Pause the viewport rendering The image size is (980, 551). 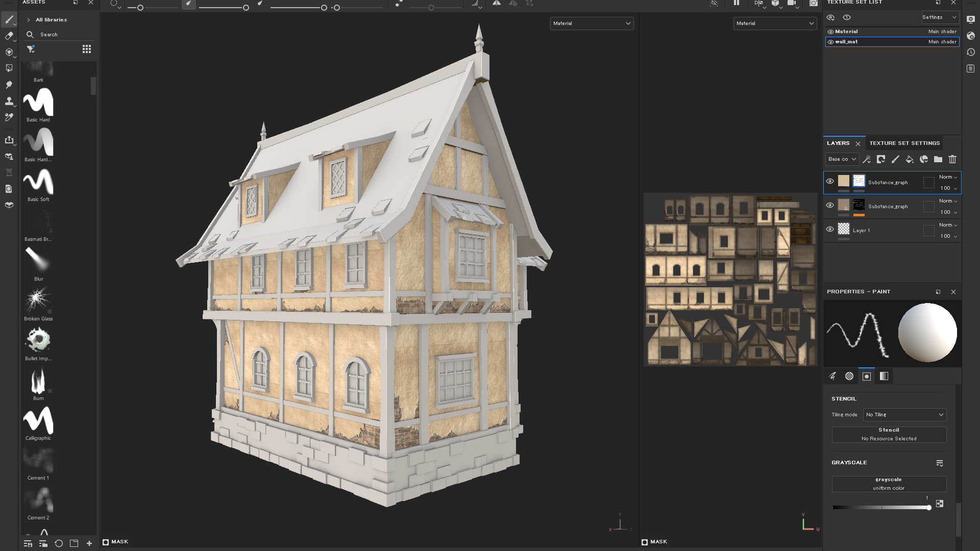737,3
